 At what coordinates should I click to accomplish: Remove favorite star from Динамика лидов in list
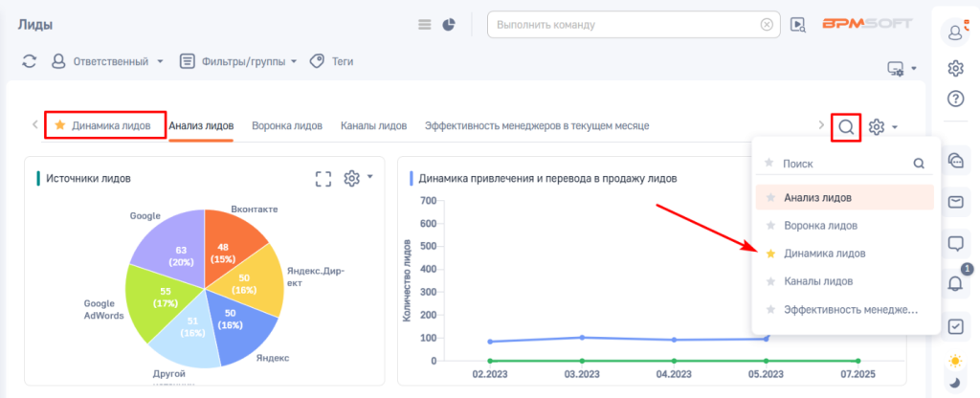[770, 253]
